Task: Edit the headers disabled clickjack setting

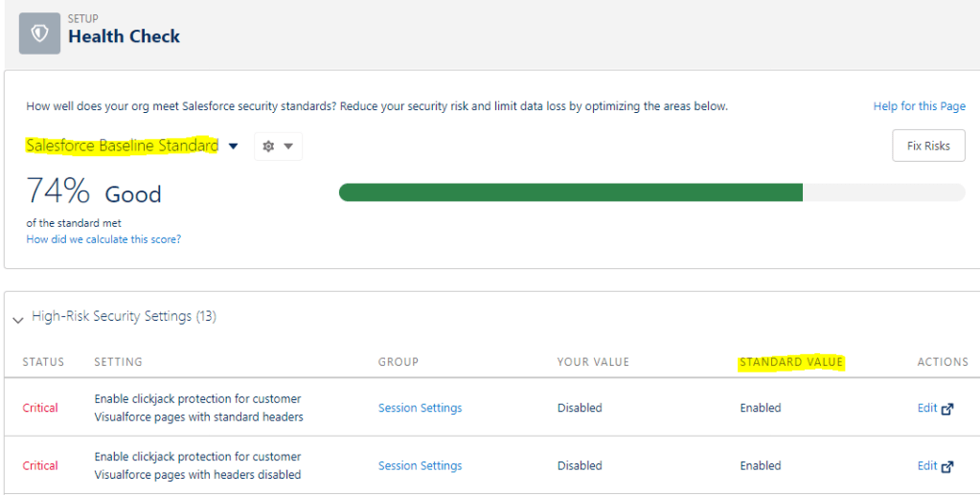Action: click(x=926, y=465)
